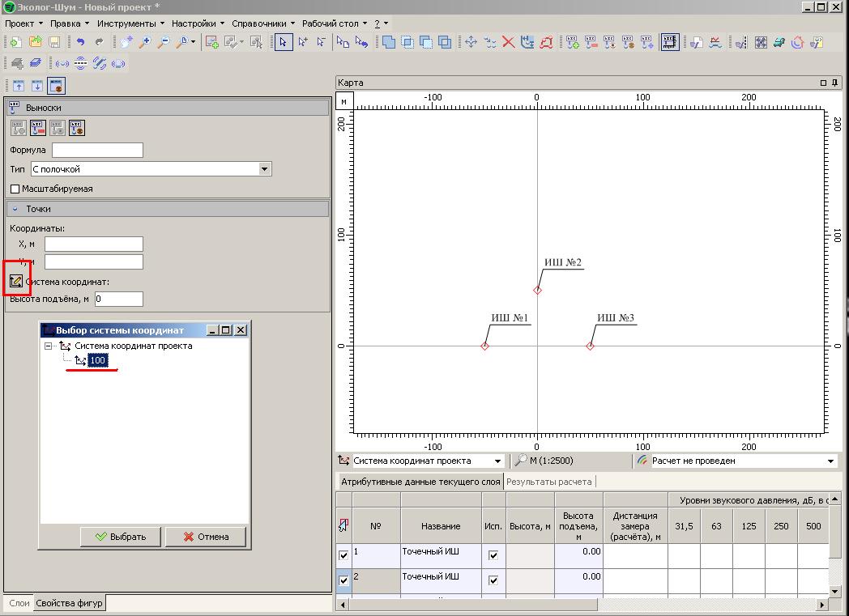Click the add callout icon in toolbar
The height and width of the screenshot is (616, 849).
point(572,42)
